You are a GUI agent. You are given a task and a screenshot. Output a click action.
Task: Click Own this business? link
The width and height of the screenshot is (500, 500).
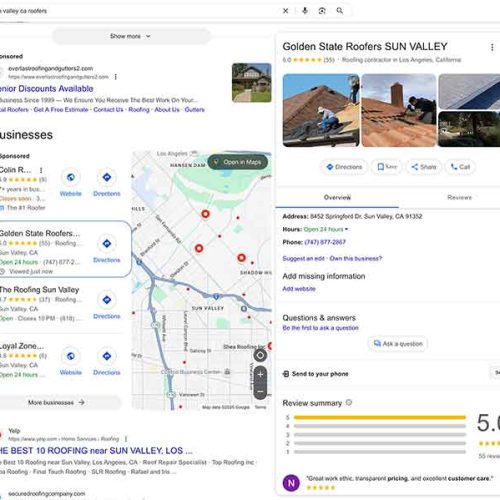[x=356, y=258]
